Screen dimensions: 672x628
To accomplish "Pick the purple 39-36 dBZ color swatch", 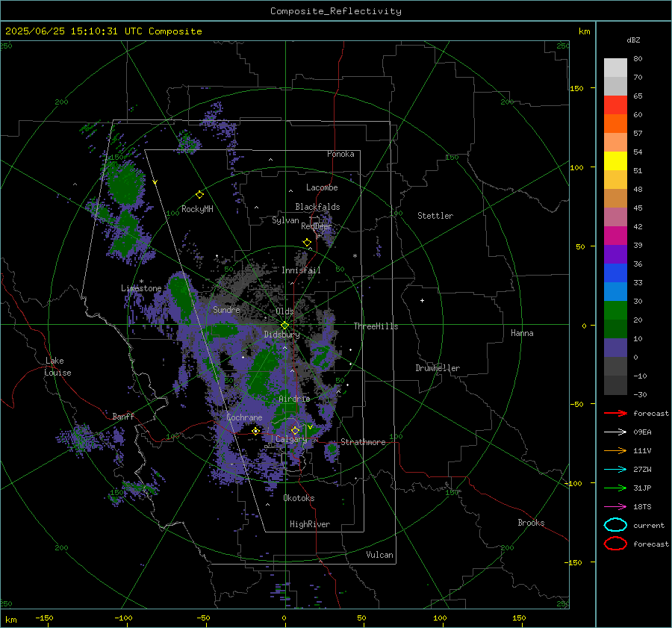I will click(x=615, y=255).
